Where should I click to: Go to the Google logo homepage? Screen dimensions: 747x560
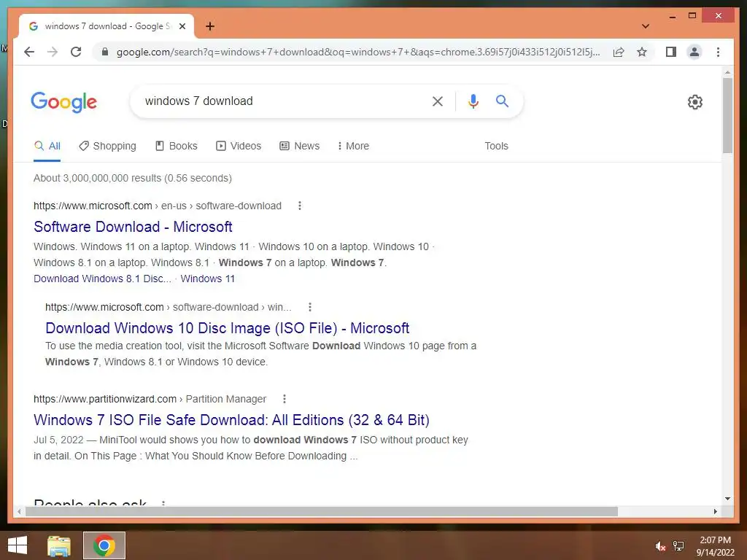pyautogui.click(x=64, y=102)
